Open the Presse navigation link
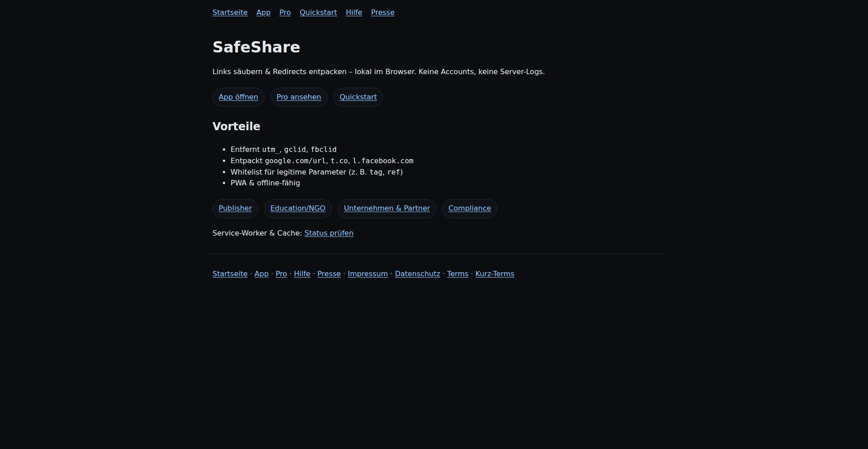The height and width of the screenshot is (449, 868). pos(382,12)
